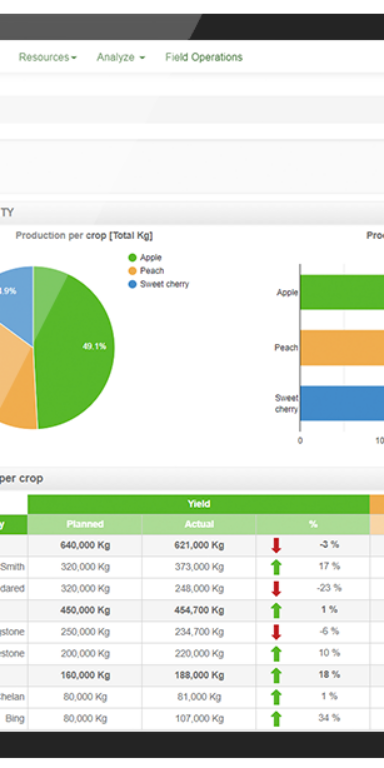
Task: Click the red down arrow beside -23 %
Action: (x=276, y=588)
